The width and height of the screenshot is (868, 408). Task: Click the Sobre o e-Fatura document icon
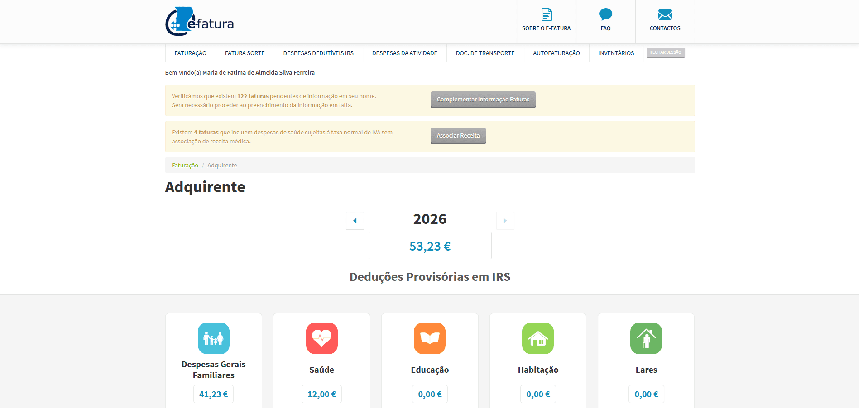546,14
